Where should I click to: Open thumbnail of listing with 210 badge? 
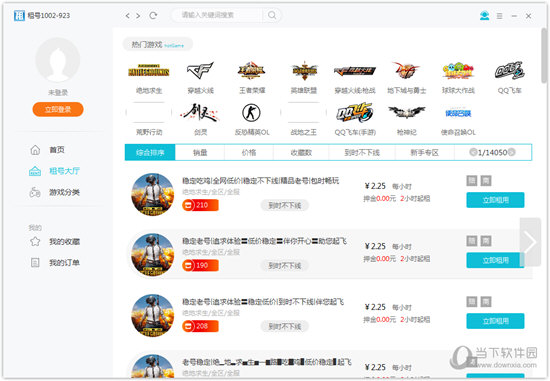coord(153,194)
